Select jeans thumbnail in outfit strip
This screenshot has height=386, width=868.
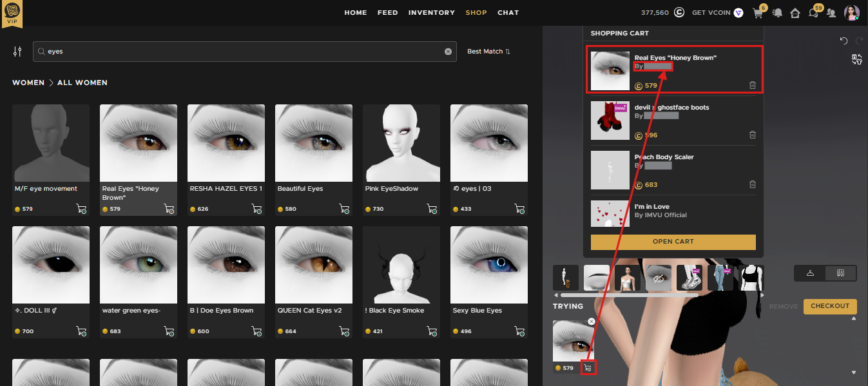click(x=720, y=278)
